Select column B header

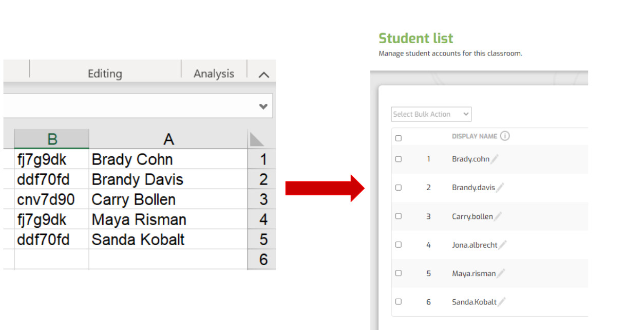(52, 139)
